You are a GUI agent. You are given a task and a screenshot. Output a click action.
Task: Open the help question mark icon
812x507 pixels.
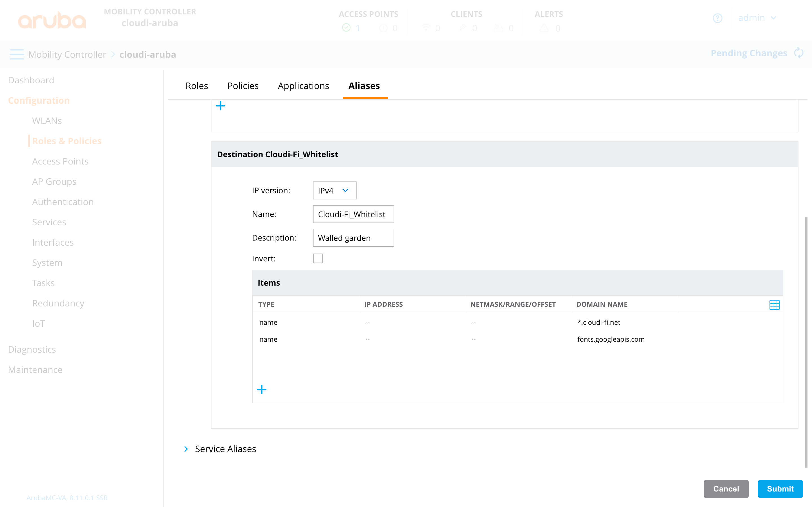pyautogui.click(x=718, y=18)
